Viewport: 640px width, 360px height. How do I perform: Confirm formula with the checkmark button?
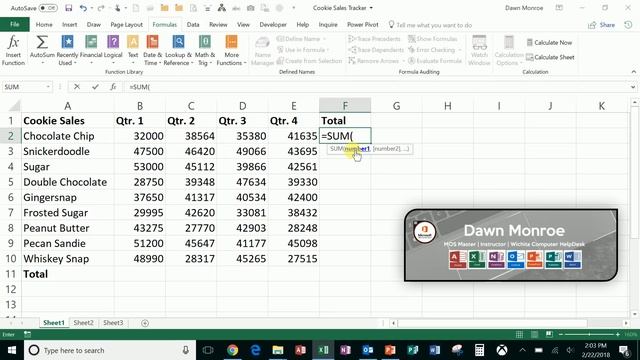point(95,87)
